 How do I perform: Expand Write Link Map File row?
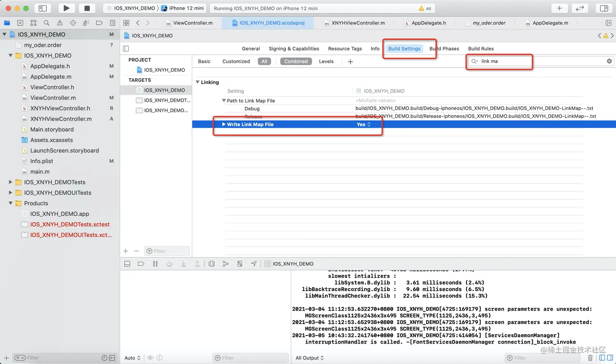click(x=224, y=124)
